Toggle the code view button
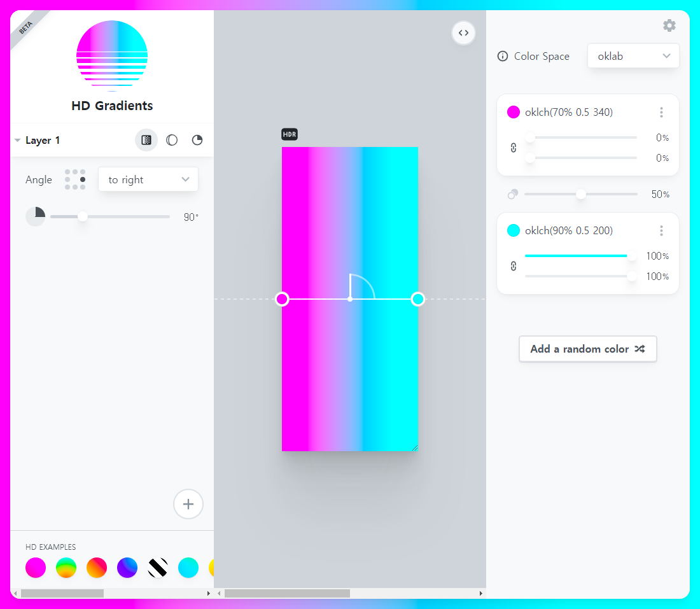Viewport: 700px width, 609px height. 463,32
